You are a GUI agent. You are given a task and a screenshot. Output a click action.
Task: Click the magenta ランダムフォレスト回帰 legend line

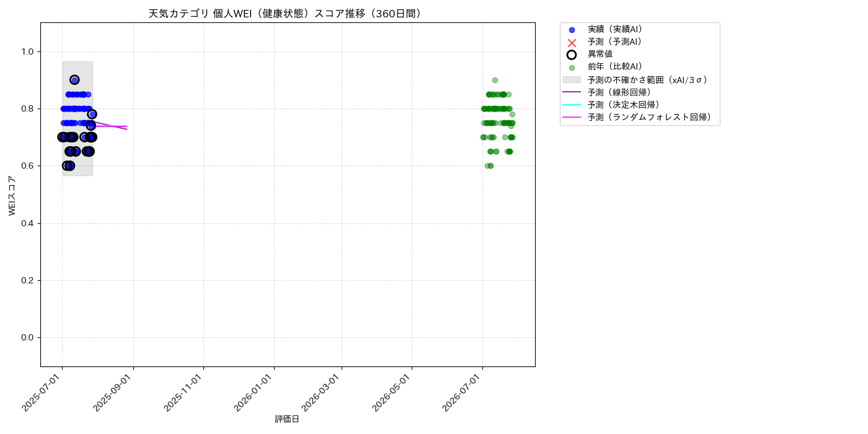coord(572,117)
